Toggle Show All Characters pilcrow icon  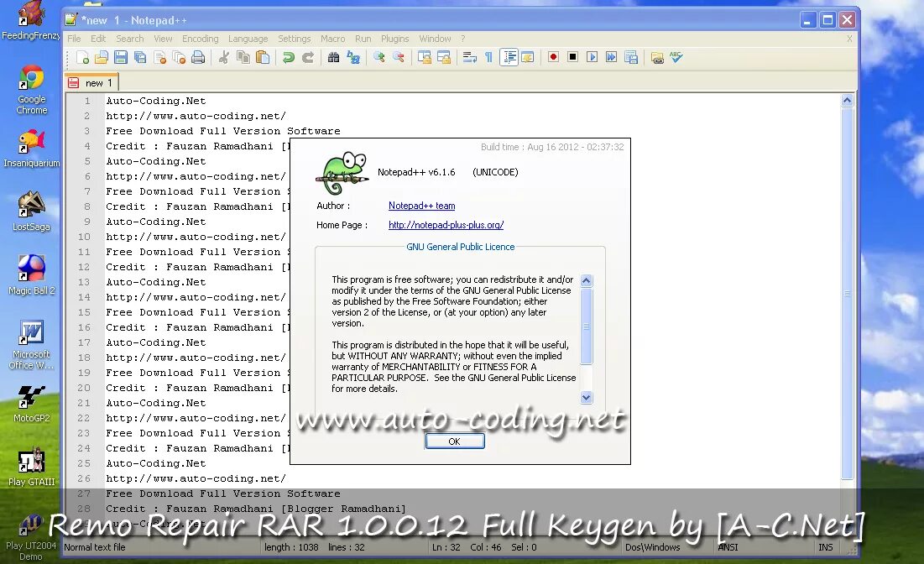488,57
